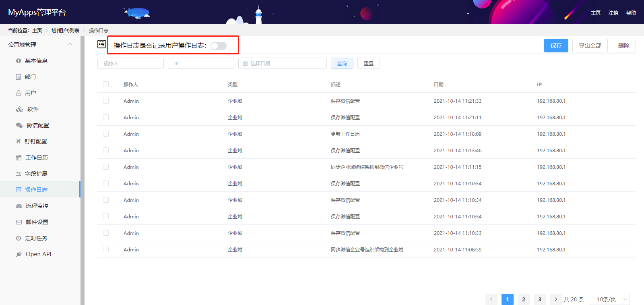The image size is (644, 305).
Task: Click the 邮件设置 envelope icon
Action: point(19,222)
